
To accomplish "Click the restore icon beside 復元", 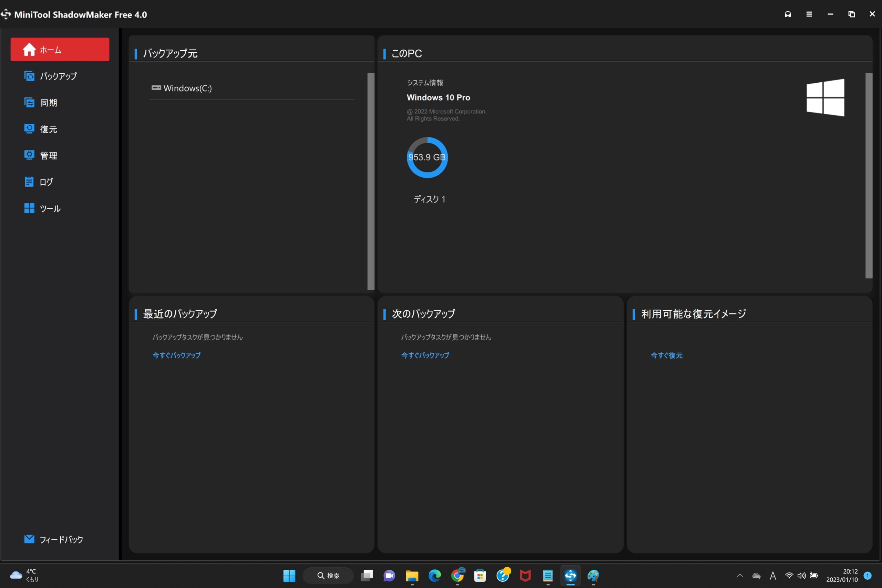I will pos(29,128).
